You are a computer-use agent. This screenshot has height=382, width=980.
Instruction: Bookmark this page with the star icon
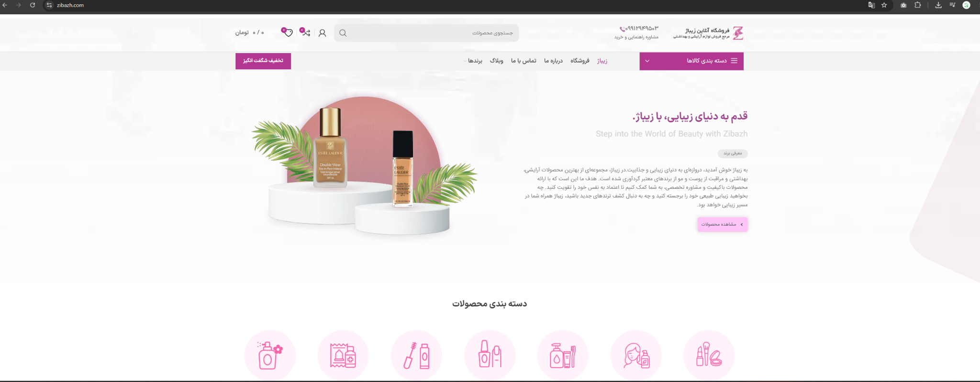[884, 5]
